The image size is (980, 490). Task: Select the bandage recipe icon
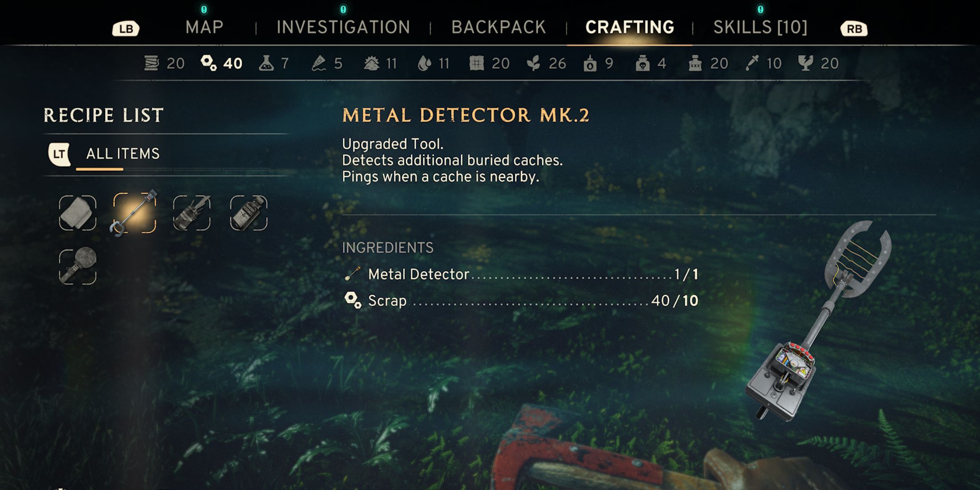pyautogui.click(x=78, y=213)
